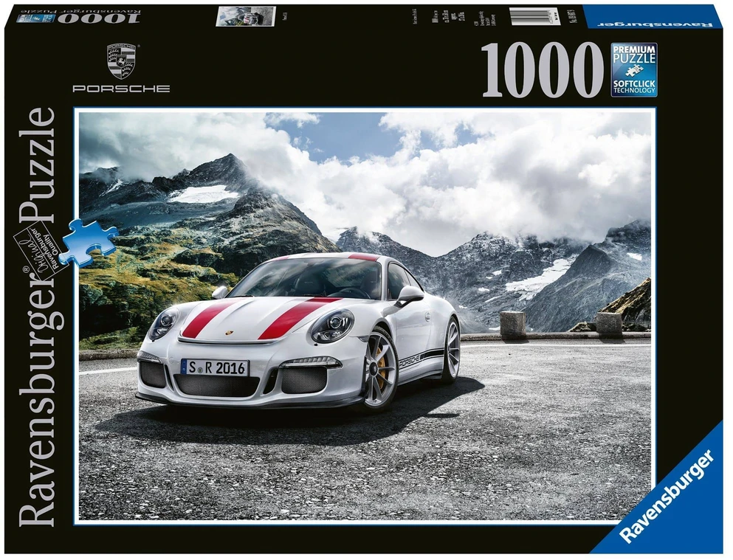Screen dimensions: 733x560
Task: Click the S R 2016 license plate
Action: (215, 367)
